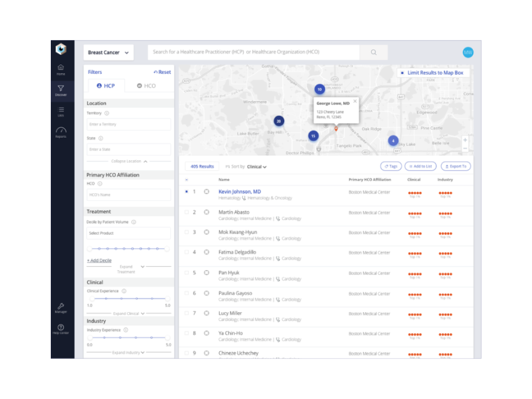Collapse the Location section
532x399 pixels.
[129, 161]
